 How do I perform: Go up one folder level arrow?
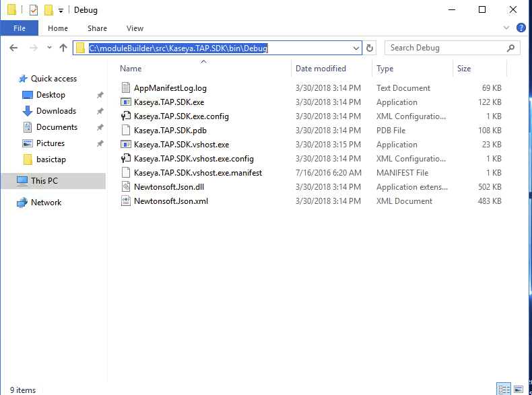[x=63, y=48]
